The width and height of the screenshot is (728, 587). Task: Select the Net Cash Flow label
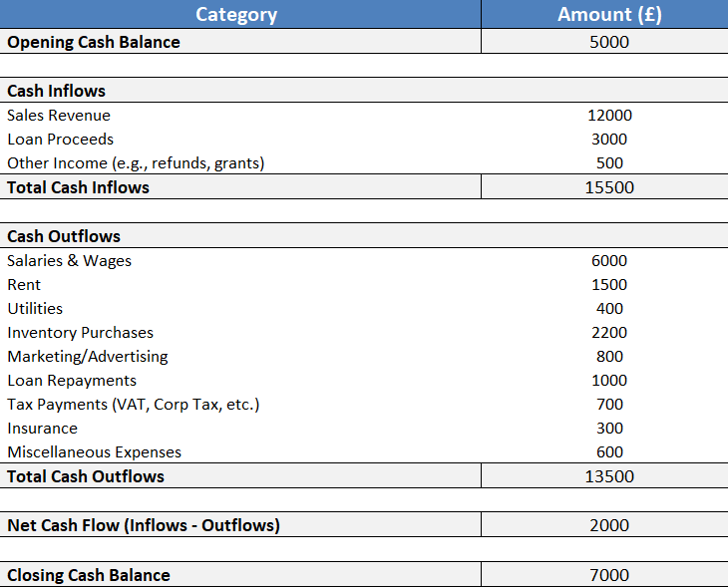click(x=144, y=525)
